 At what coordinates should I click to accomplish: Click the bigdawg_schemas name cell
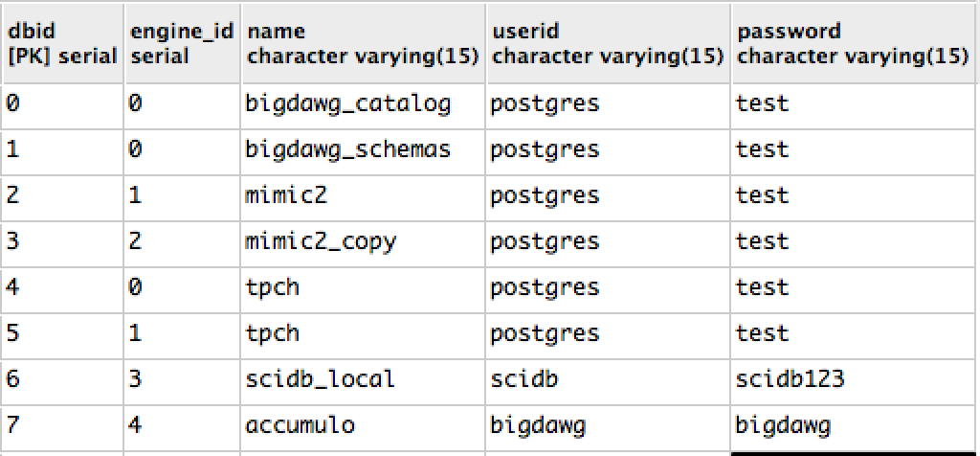(x=348, y=149)
